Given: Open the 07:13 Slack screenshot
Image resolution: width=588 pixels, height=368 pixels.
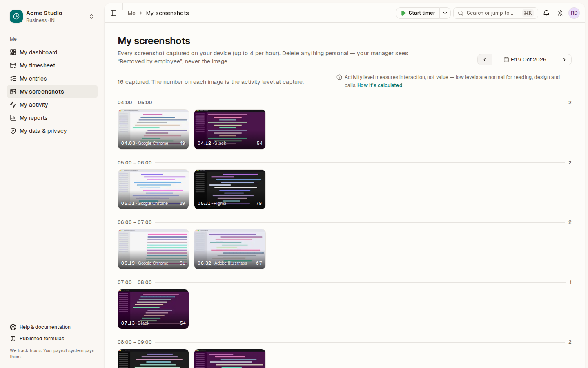Looking at the screenshot, I should pyautogui.click(x=153, y=309).
